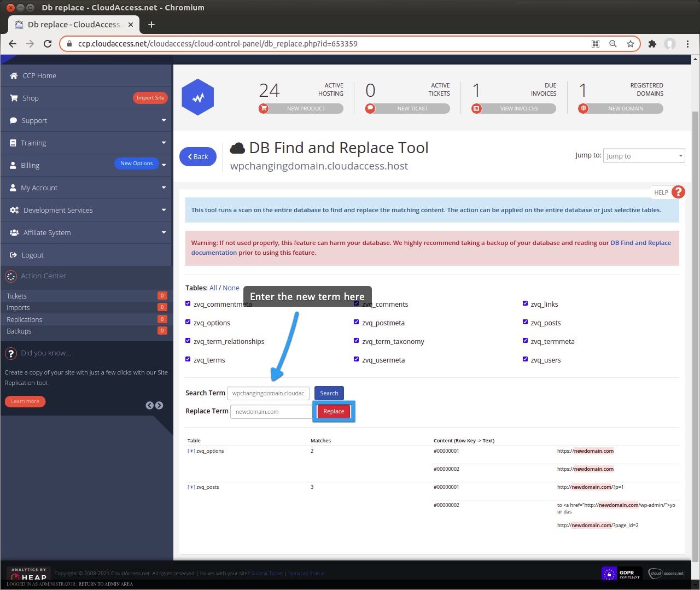Click the My Account user icon

pyautogui.click(x=13, y=188)
